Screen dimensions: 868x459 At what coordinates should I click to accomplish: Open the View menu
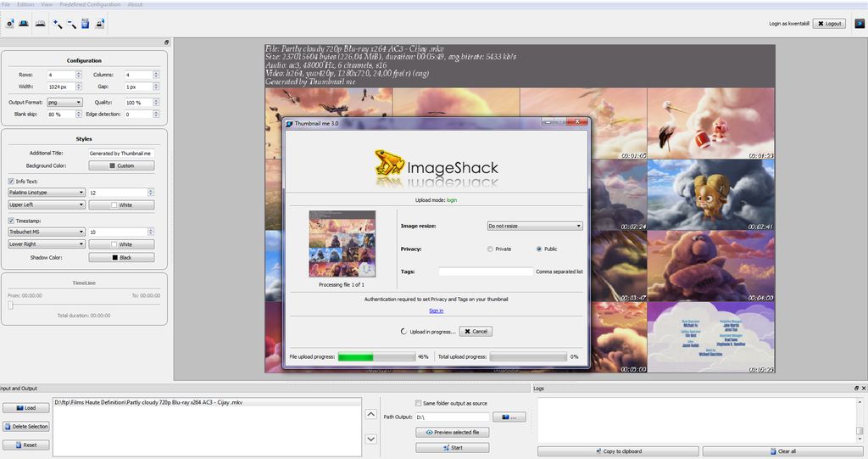coord(47,4)
